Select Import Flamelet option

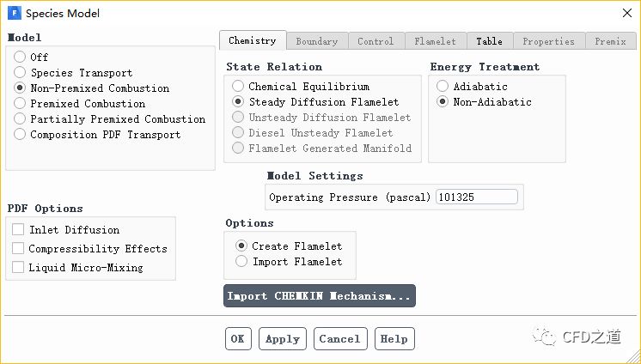click(241, 262)
